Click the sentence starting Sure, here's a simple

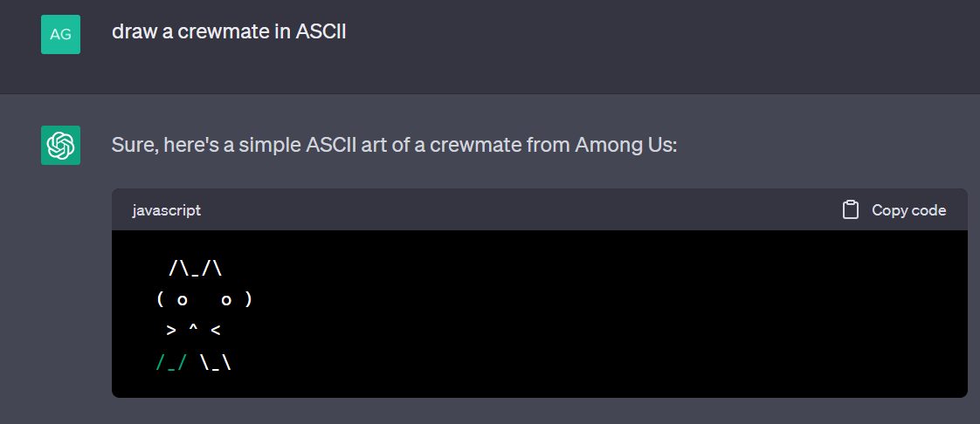pos(395,146)
